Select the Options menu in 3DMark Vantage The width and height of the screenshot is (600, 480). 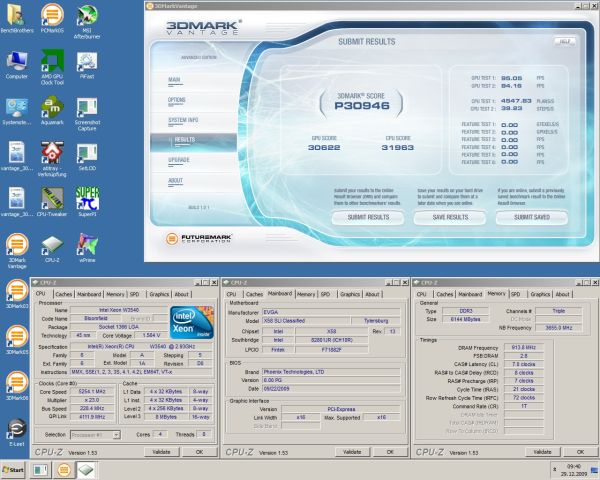[x=177, y=100]
